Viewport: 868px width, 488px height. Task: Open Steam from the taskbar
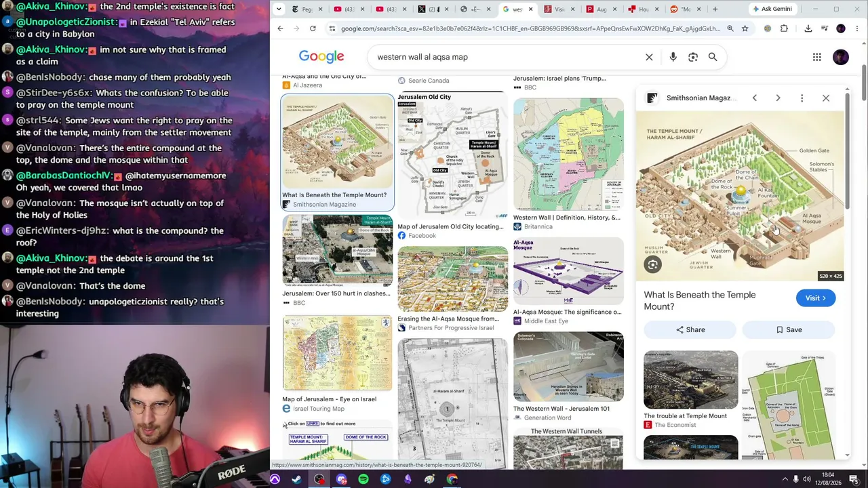pos(297,479)
